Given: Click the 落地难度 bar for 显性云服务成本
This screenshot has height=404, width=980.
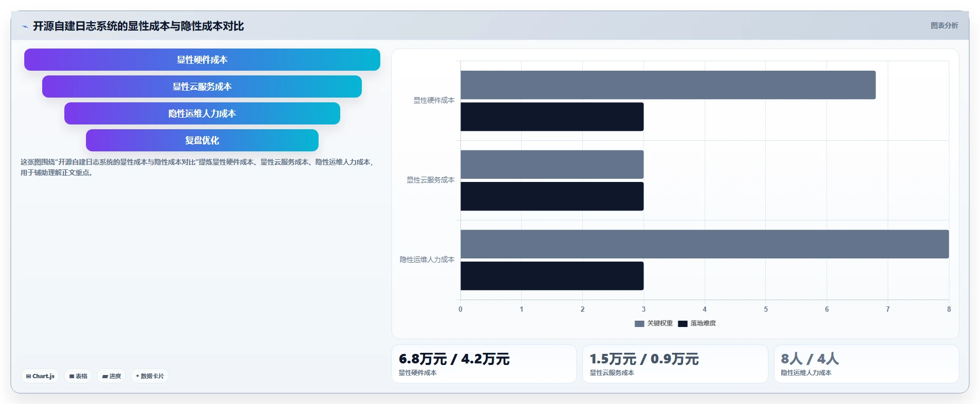Looking at the screenshot, I should pos(552,196).
